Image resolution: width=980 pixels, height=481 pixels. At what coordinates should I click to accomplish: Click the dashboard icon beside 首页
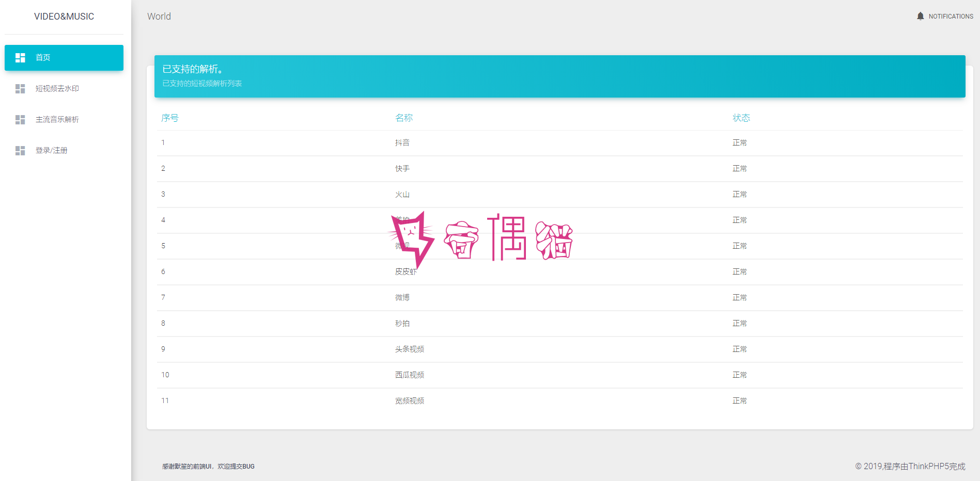(20, 58)
